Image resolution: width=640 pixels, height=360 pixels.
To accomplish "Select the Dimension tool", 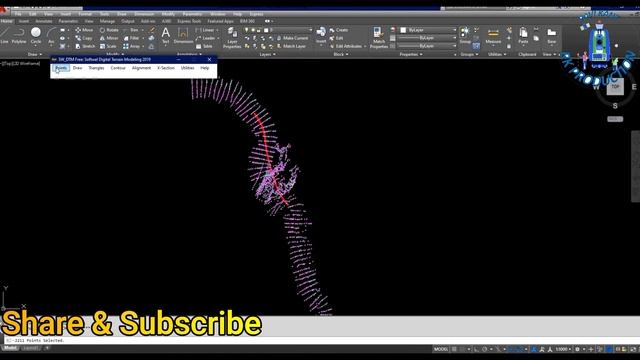I will pos(183,36).
